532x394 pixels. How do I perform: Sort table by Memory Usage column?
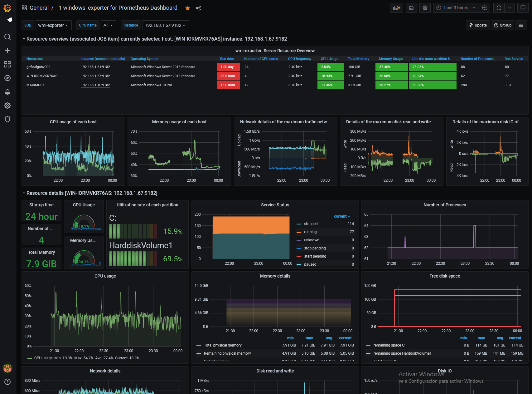tap(391, 59)
